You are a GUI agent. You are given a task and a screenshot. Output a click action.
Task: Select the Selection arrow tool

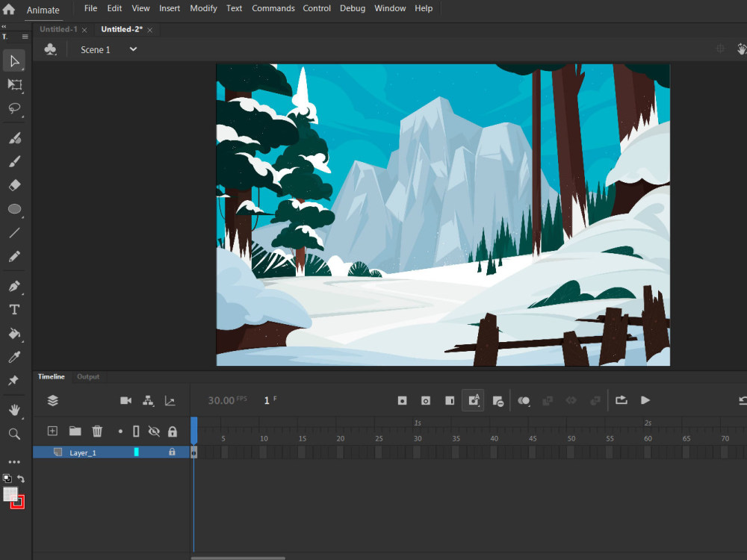click(14, 61)
